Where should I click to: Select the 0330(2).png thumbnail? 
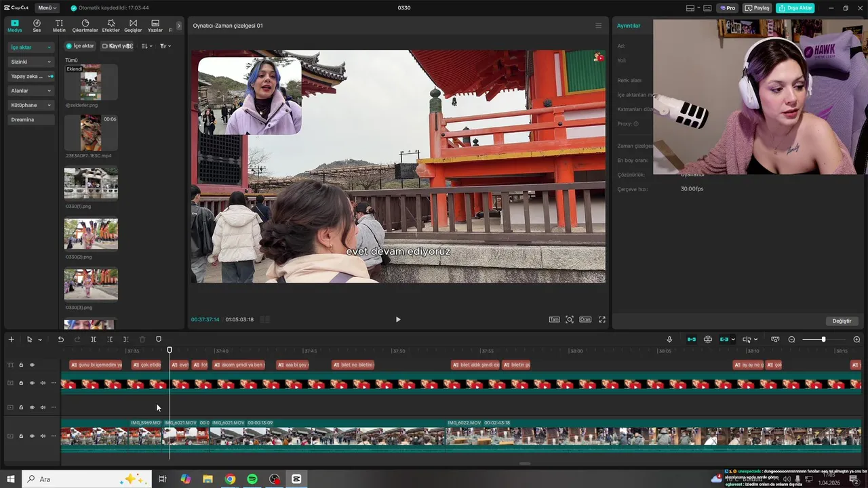[x=91, y=235]
